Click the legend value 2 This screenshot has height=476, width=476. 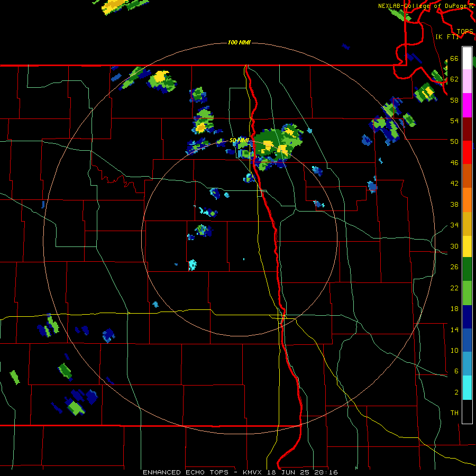tap(456, 392)
